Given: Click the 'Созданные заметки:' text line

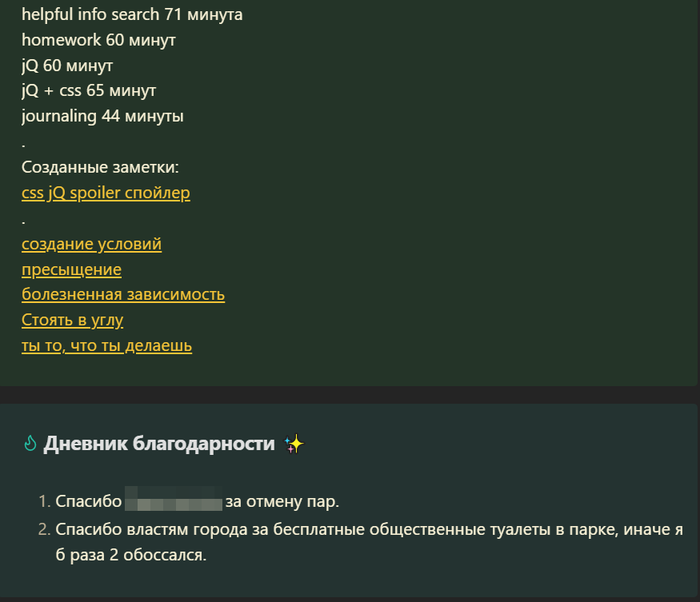Looking at the screenshot, I should (x=100, y=167).
